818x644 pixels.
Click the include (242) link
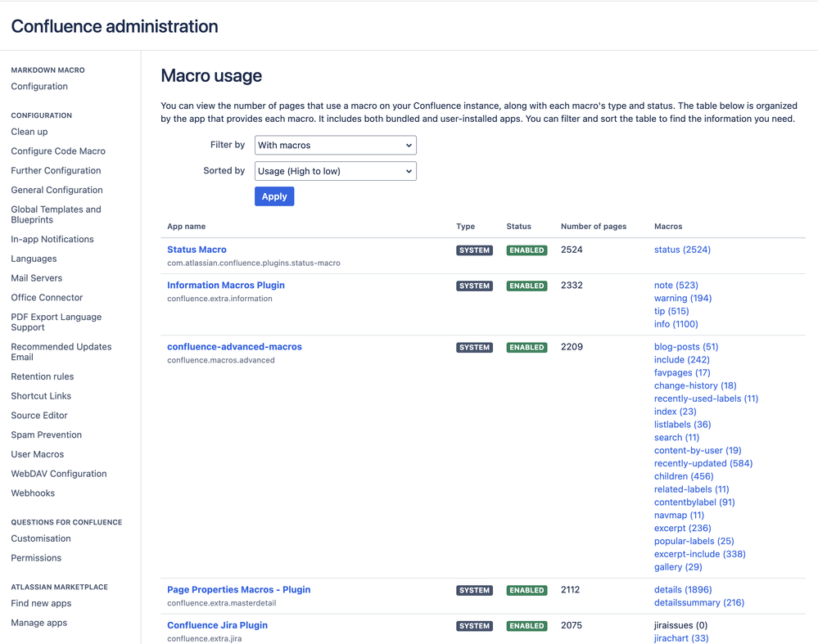click(x=682, y=360)
